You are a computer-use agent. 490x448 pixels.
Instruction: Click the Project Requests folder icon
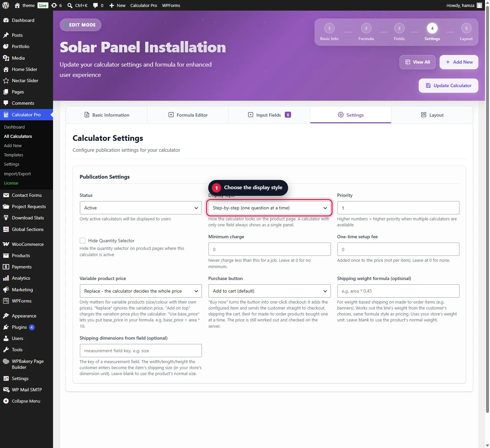[6, 206]
